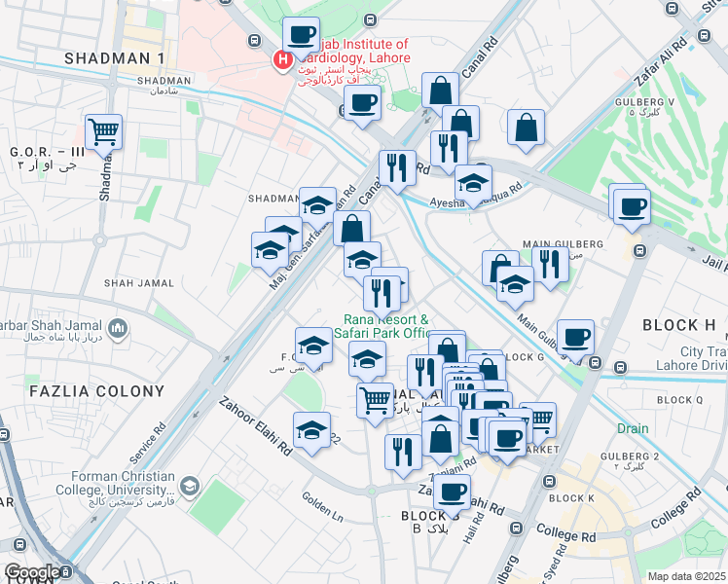Viewport: 728px width, 584px height.
Task: Open the coffee cup marker above Punjab Institute
Action: click(300, 35)
